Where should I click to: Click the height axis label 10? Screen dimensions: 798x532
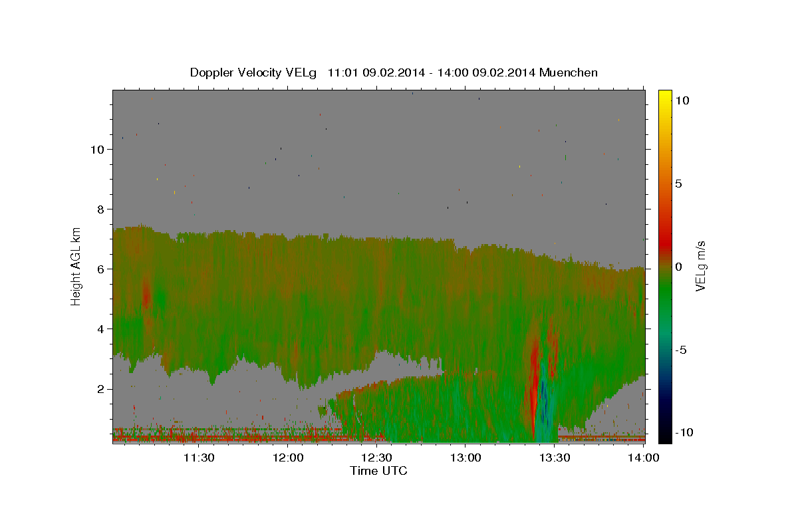point(98,149)
